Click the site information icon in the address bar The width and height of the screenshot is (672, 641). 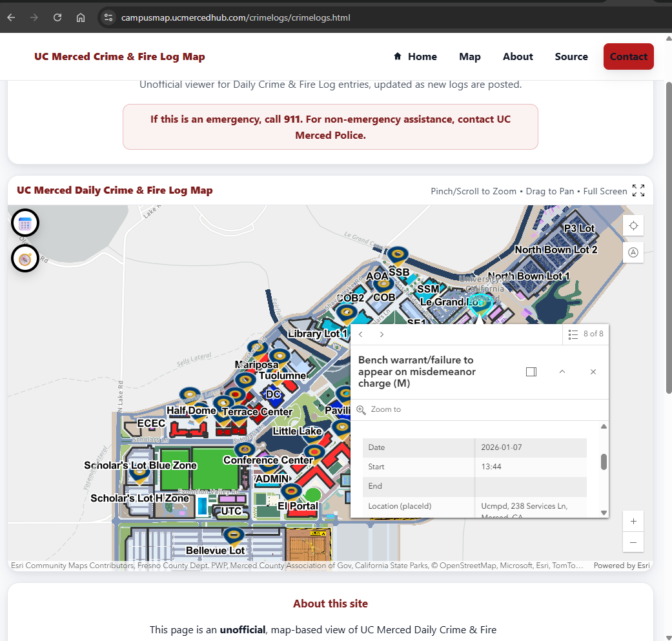[x=107, y=17]
